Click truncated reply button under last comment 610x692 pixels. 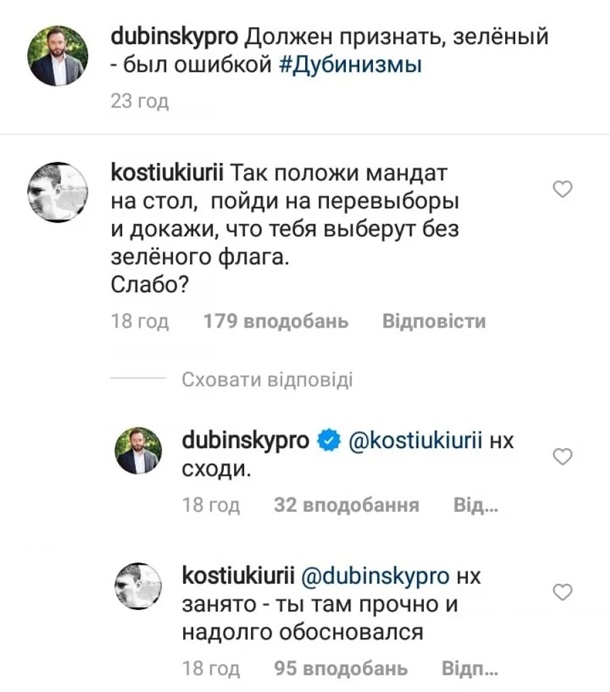(462, 667)
